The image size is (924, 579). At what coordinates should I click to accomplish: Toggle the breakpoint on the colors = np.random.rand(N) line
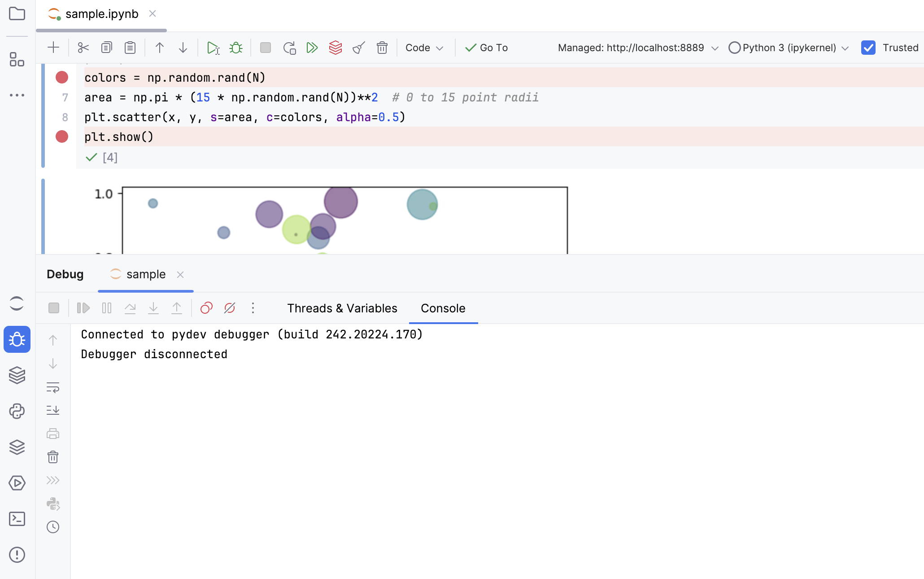pyautogui.click(x=62, y=77)
